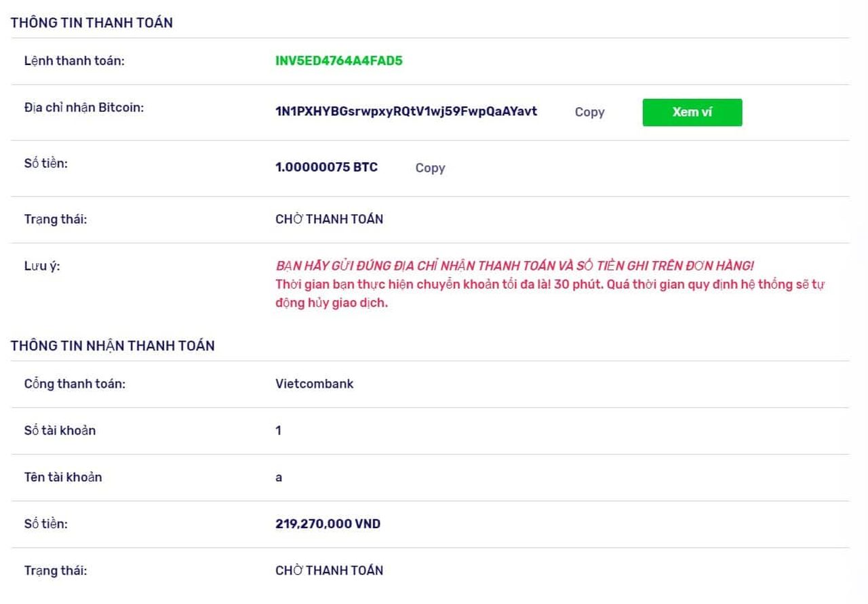Click the Tên tài khoản label
The height and width of the screenshot is (604, 868).
coord(63,477)
